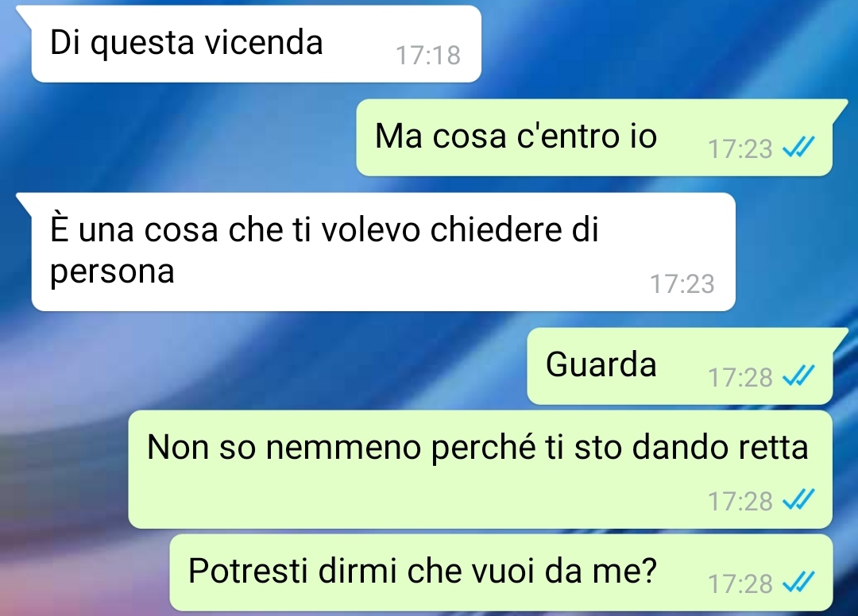Click the pointed corner of "Ma cosa c'entro io" bubble
The width and height of the screenshot is (858, 616).
[x=838, y=107]
